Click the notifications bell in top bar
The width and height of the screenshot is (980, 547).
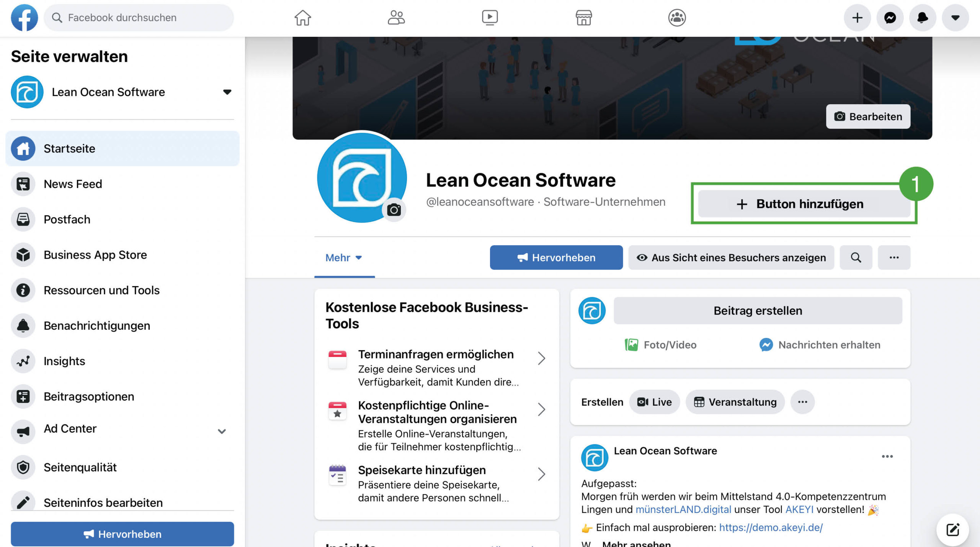[923, 18]
